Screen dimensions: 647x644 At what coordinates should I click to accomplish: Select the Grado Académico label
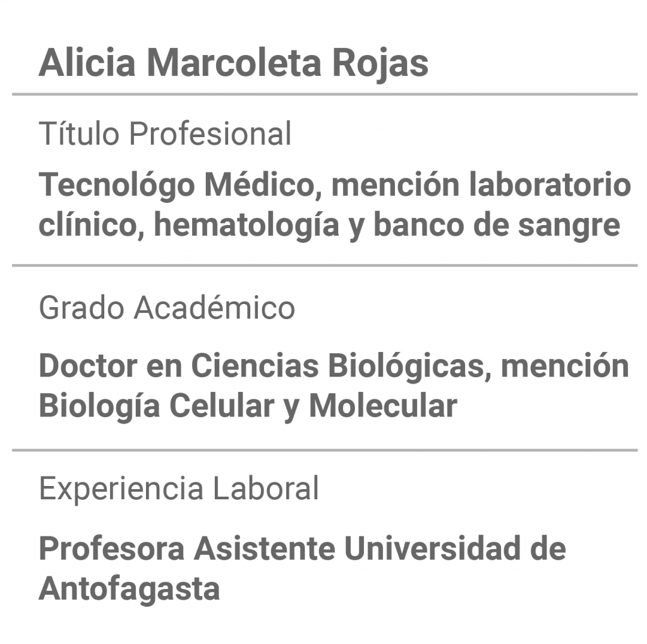tap(167, 308)
